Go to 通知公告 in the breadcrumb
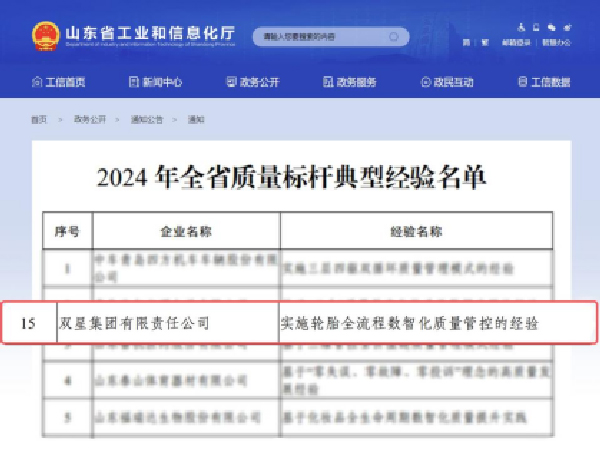 (x=147, y=119)
